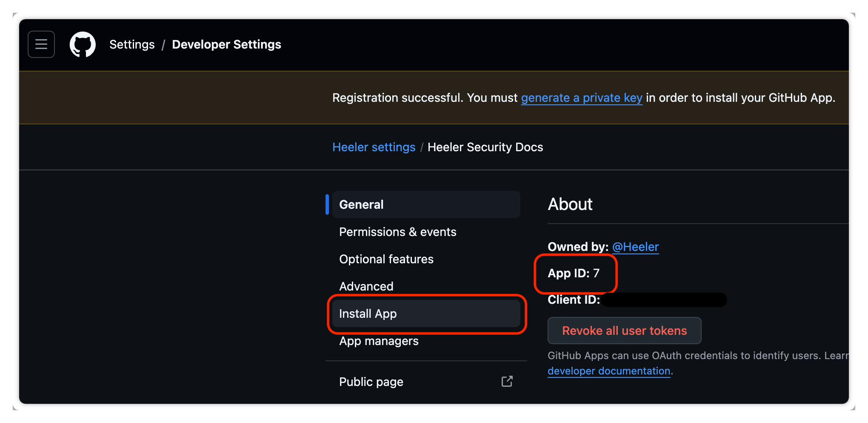Click the 'App ID: 7' text
868x423 pixels.
(x=574, y=273)
